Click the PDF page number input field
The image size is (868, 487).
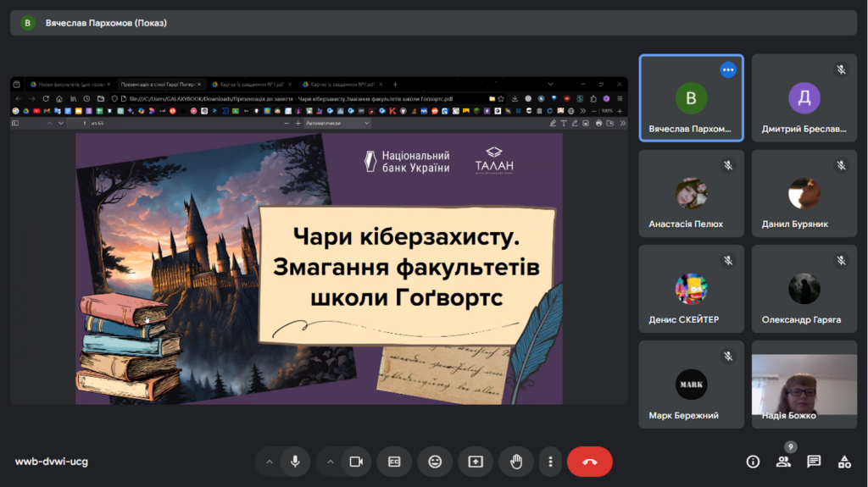(78, 123)
